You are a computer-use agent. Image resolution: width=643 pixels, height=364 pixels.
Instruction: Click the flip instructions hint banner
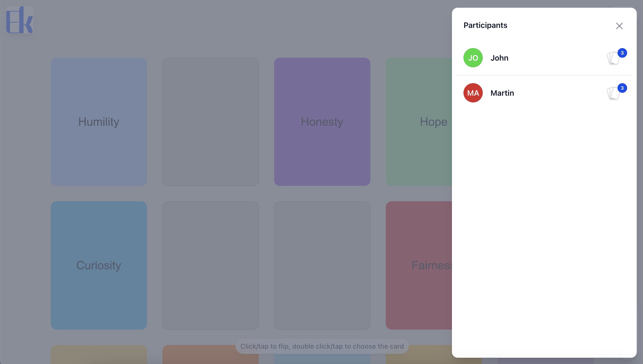tap(322, 346)
